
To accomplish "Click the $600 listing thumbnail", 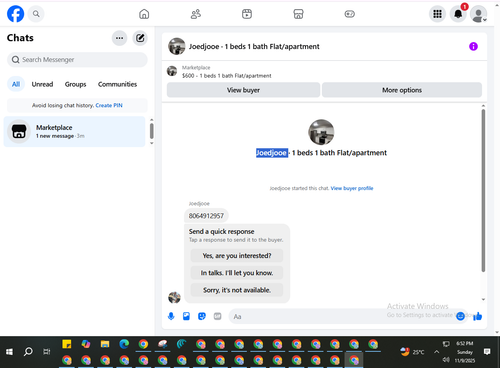I will click(x=172, y=71).
